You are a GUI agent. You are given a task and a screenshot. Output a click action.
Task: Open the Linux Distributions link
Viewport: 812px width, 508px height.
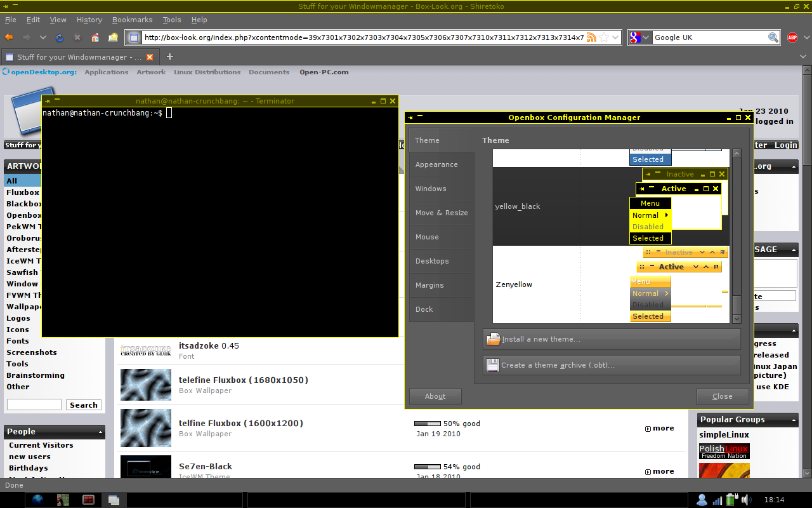pyautogui.click(x=207, y=72)
